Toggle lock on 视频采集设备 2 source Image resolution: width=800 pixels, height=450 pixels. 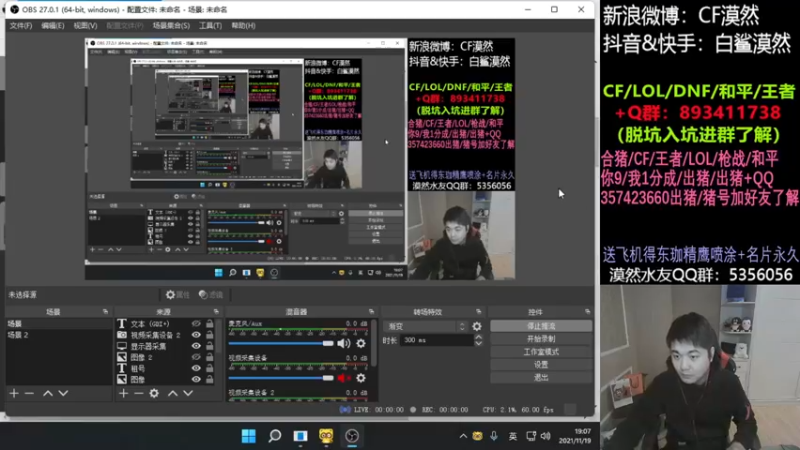210,335
